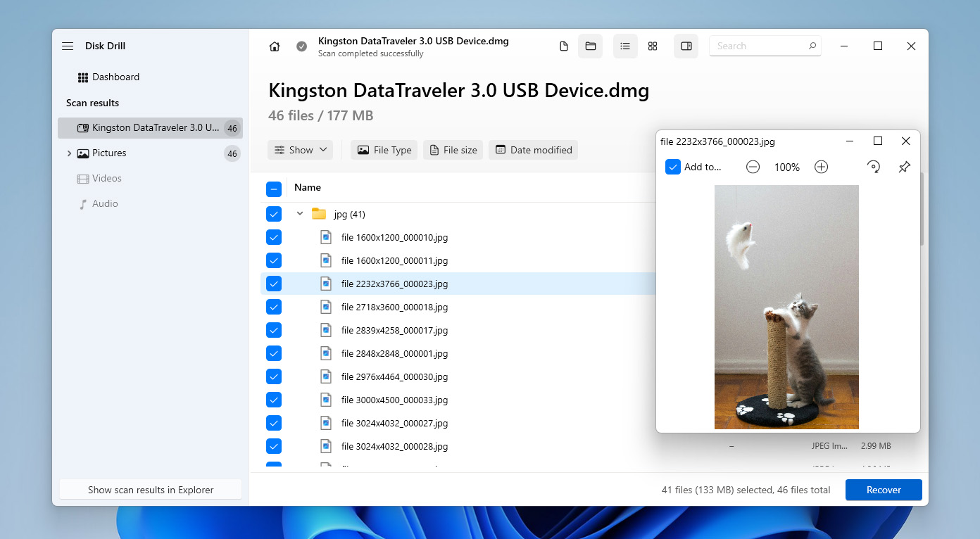The height and width of the screenshot is (539, 980).
Task: Select file 2848x2848_000001.jpg row
Action: click(x=458, y=353)
